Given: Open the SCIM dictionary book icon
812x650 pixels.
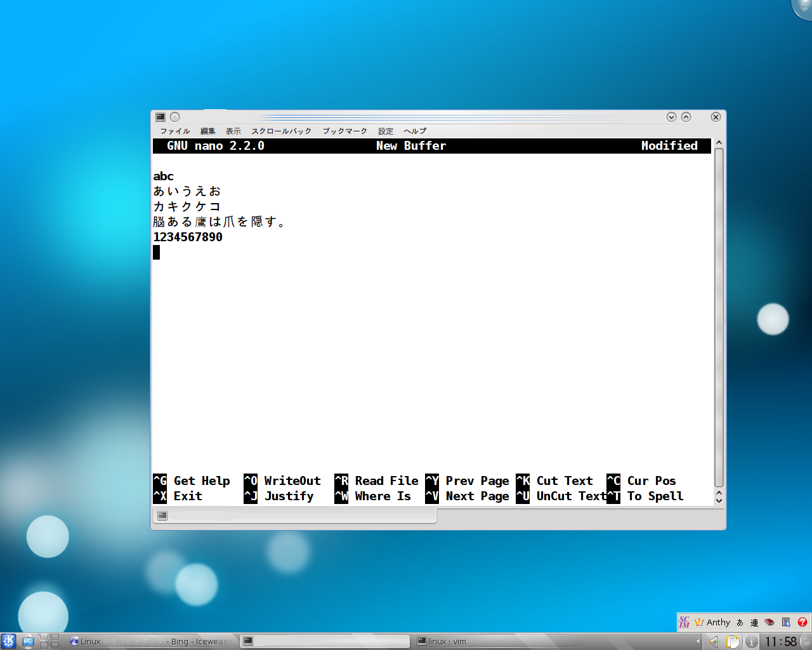Looking at the screenshot, I should click(x=769, y=622).
